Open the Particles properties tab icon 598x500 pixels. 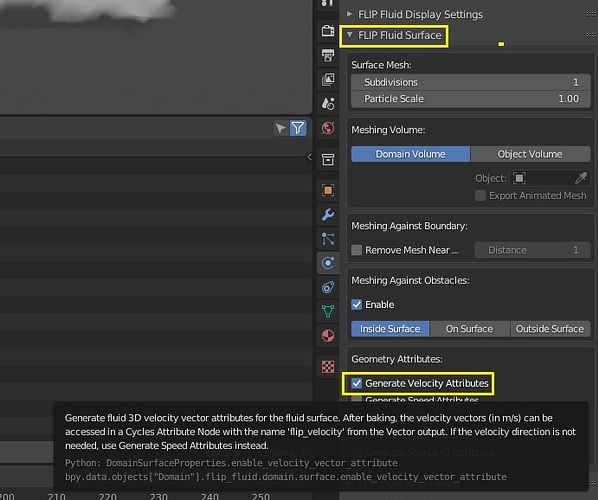click(328, 239)
